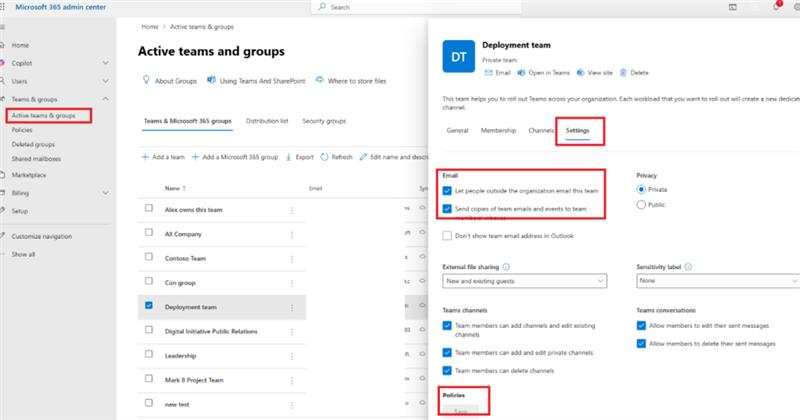
Task: Uncheck the Deployment team row checkbox
Action: click(149, 305)
